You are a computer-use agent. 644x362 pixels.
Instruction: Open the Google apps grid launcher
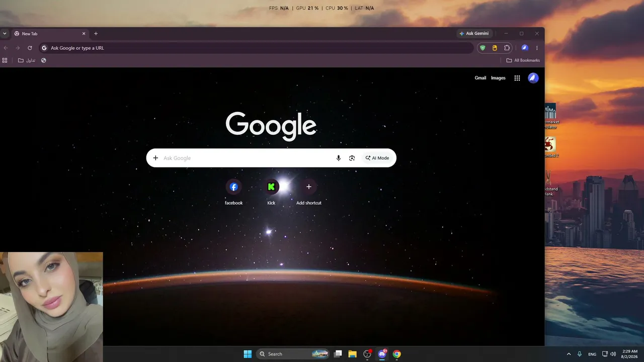(x=517, y=78)
